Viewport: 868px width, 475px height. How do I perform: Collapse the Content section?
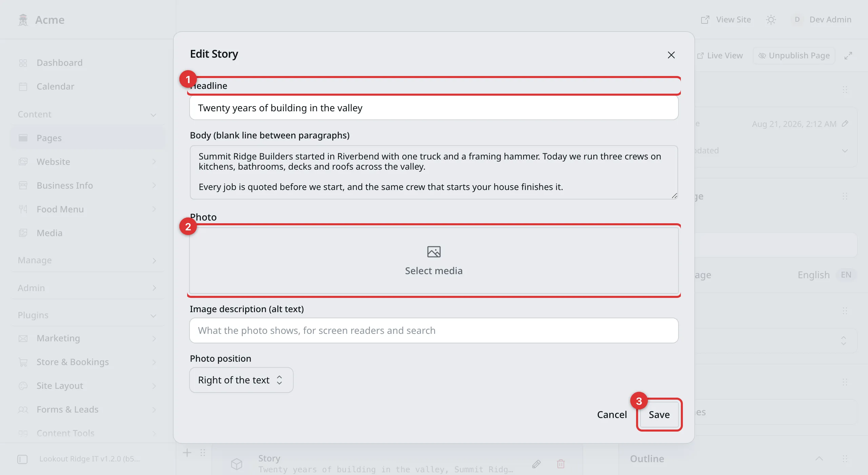pyautogui.click(x=87, y=114)
